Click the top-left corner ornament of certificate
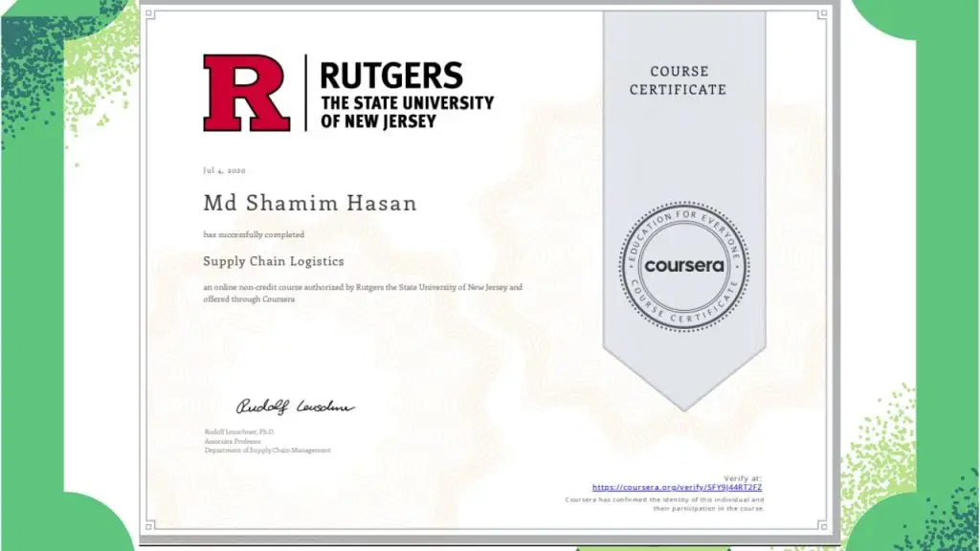The width and height of the screenshot is (980, 551). [x=150, y=13]
